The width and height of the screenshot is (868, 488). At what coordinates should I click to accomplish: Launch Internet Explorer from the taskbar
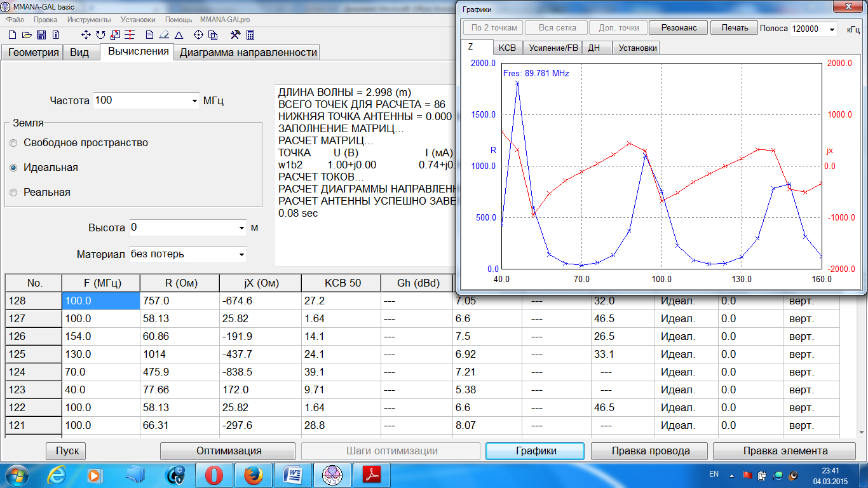tap(56, 475)
